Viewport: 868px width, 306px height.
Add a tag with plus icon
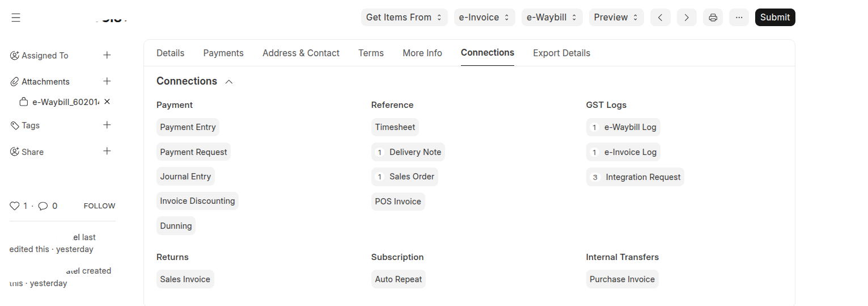pos(107,125)
